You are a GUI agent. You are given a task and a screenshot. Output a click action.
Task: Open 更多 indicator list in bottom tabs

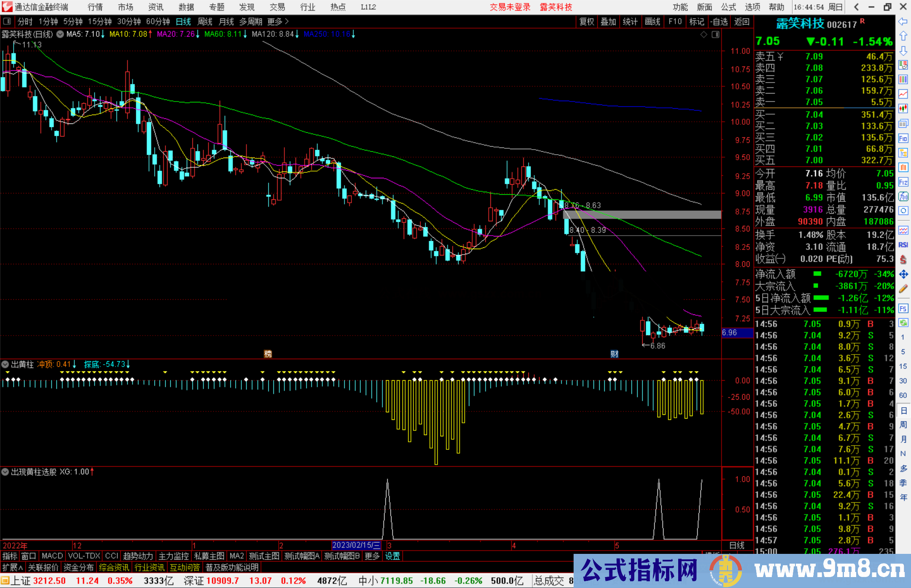click(372, 556)
